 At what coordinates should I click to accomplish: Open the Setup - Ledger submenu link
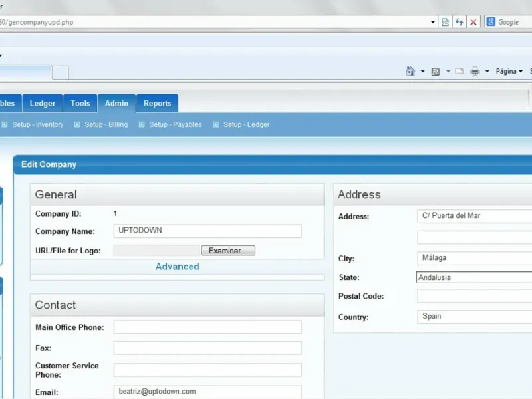pos(246,124)
